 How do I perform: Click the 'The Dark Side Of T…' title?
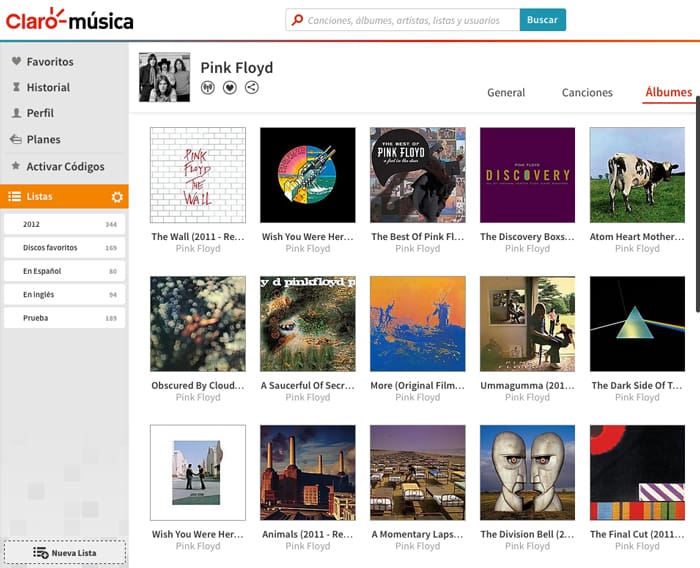[637, 385]
